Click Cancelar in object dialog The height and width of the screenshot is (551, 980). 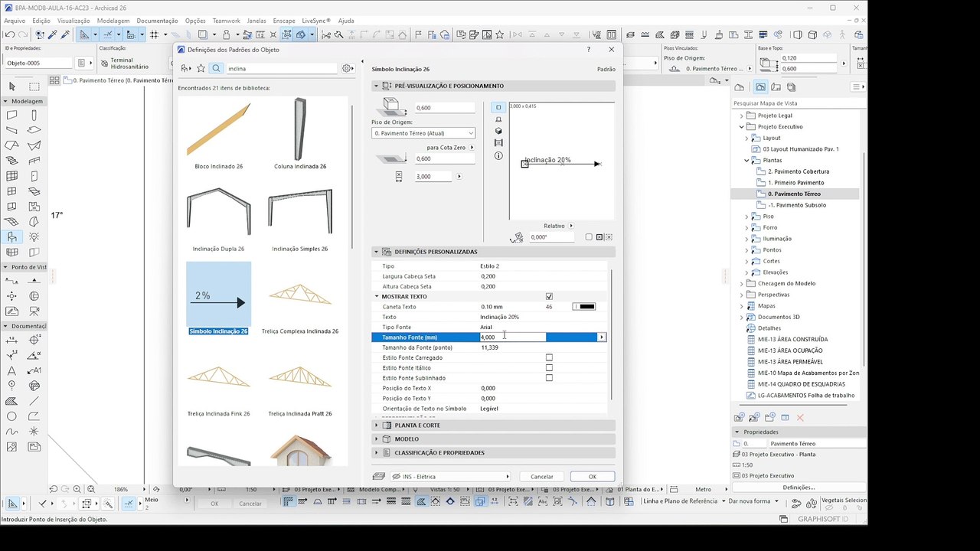[x=542, y=476]
